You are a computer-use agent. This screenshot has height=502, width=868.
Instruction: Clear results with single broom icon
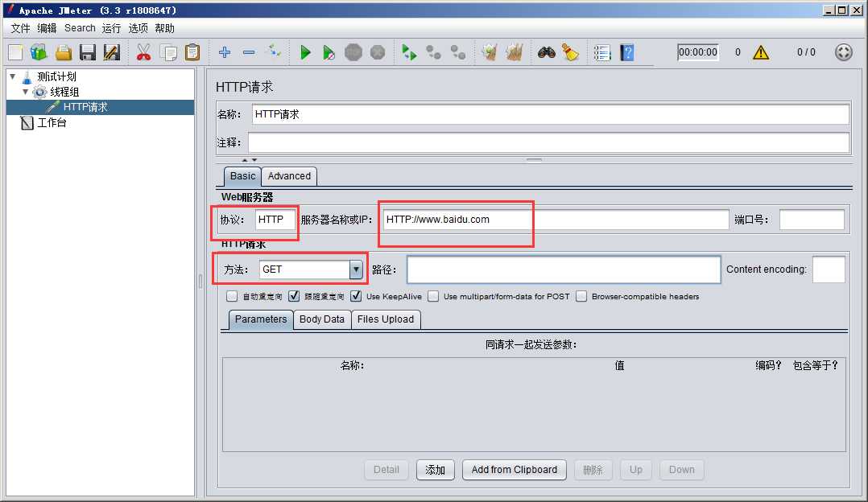tap(490, 52)
